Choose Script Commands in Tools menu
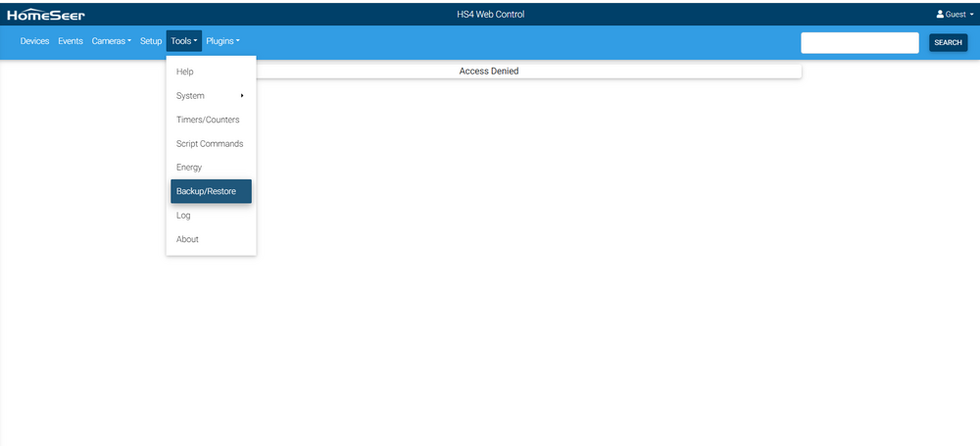The height and width of the screenshot is (446, 980). click(212, 144)
